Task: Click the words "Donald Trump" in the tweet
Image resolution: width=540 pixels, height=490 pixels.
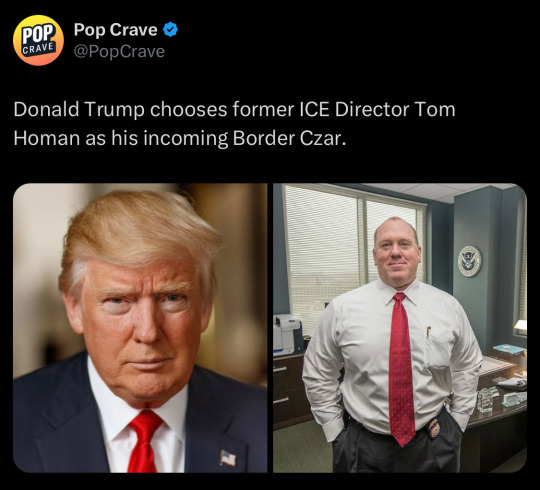Action: click(79, 110)
